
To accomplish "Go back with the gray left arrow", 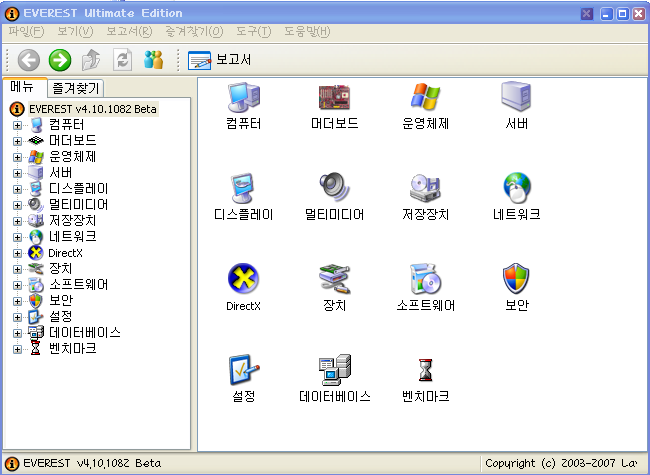I will 29,60.
